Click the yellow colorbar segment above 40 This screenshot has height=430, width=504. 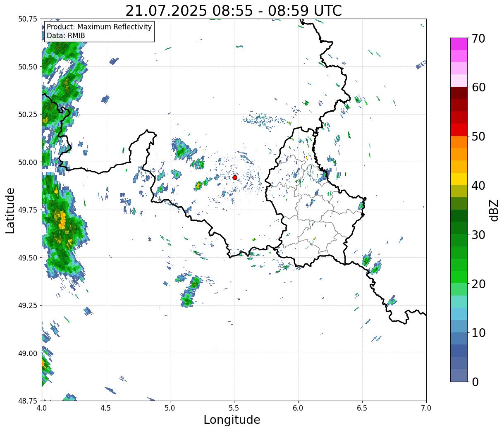(459, 179)
